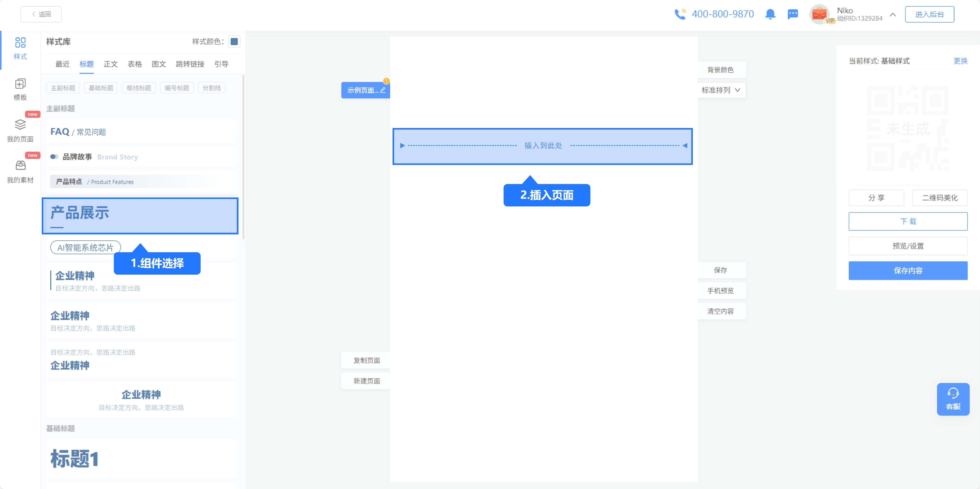This screenshot has width=980, height=489.
Task: Expand the 标准排列 dropdown
Action: (721, 90)
